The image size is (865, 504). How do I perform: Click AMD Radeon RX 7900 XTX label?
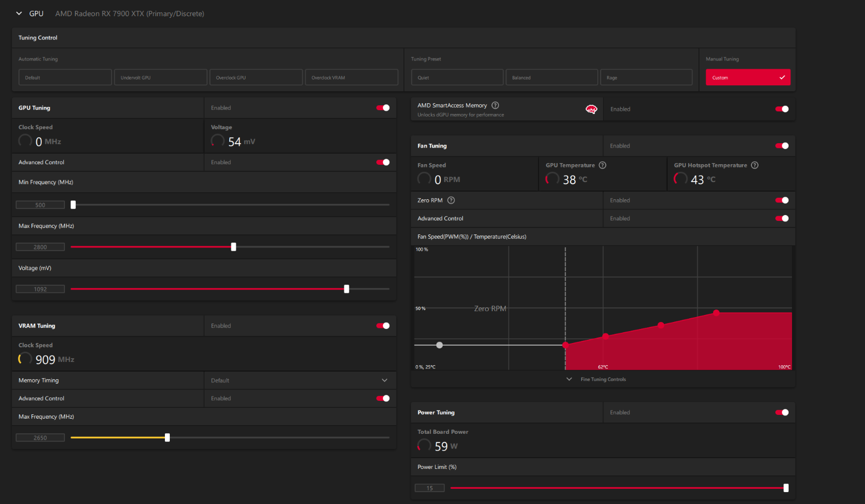pyautogui.click(x=130, y=14)
